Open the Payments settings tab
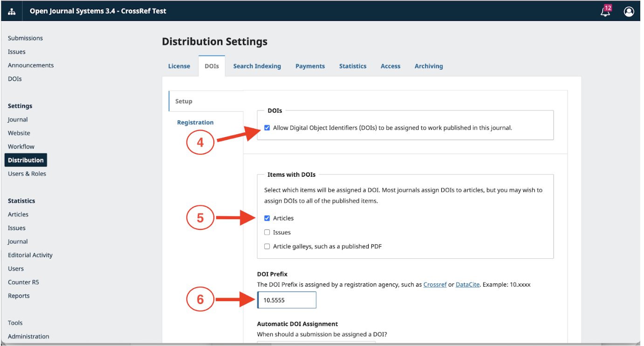This screenshot has height=346, width=644. (310, 66)
